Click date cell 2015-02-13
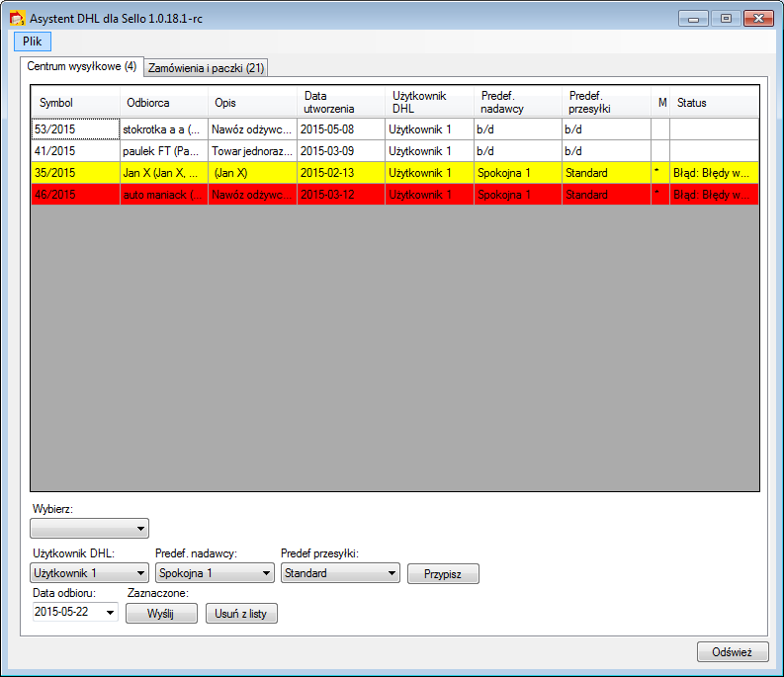784x677 pixels. click(x=341, y=173)
